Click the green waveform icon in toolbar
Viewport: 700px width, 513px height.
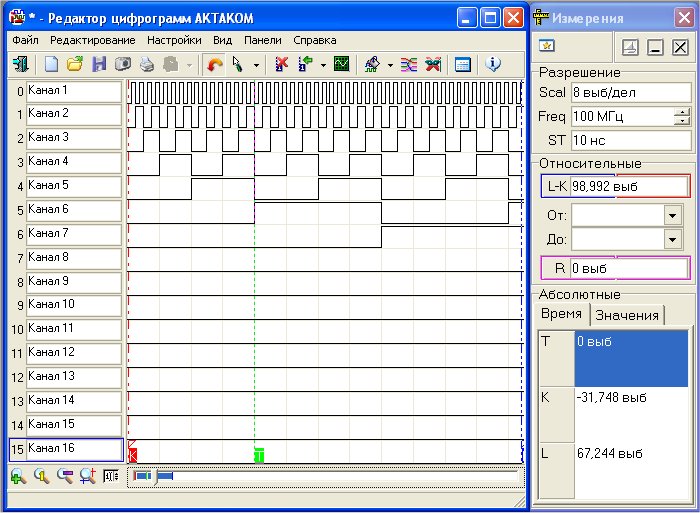342,64
